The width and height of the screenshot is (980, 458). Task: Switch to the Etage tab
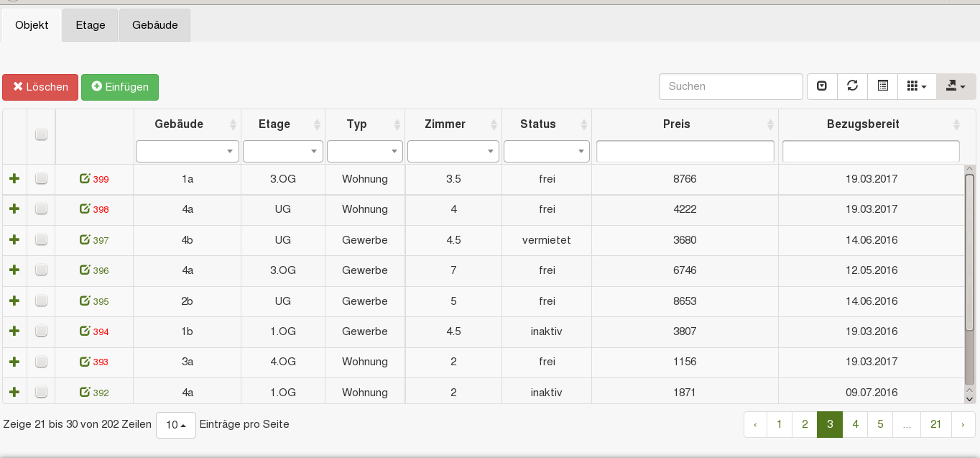91,25
